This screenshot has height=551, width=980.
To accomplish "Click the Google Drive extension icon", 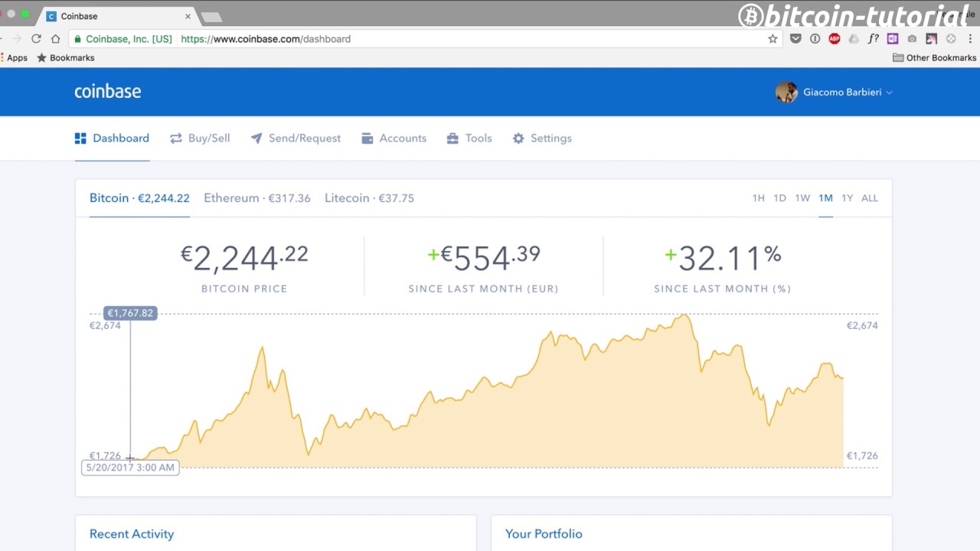I will click(x=854, y=38).
